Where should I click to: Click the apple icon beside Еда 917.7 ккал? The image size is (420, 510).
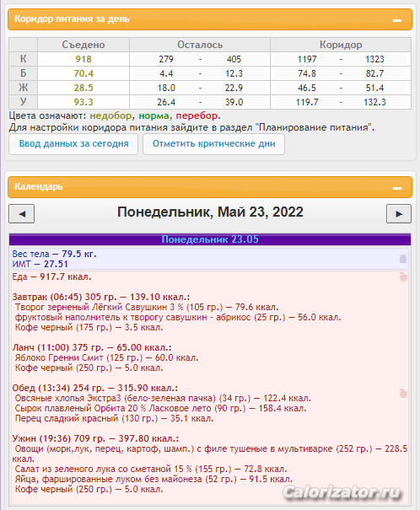(403, 277)
